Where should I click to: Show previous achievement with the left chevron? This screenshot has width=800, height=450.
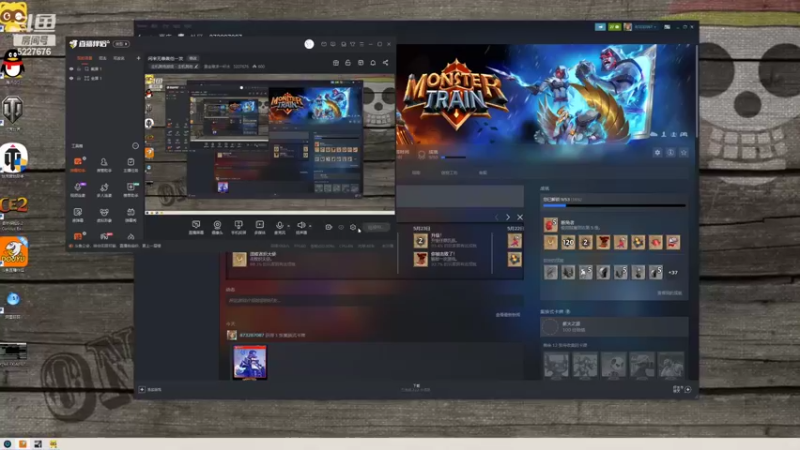tap(496, 217)
